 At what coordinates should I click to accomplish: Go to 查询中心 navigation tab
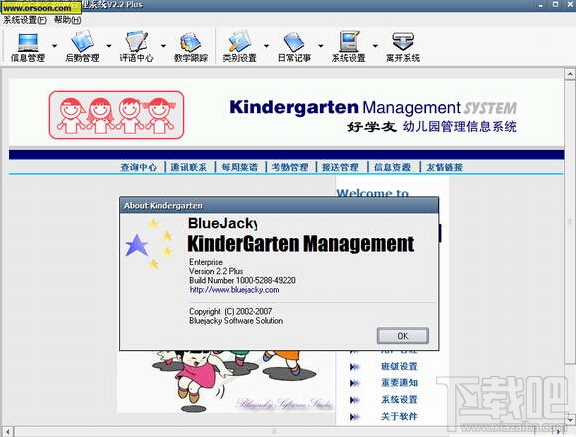click(x=138, y=167)
